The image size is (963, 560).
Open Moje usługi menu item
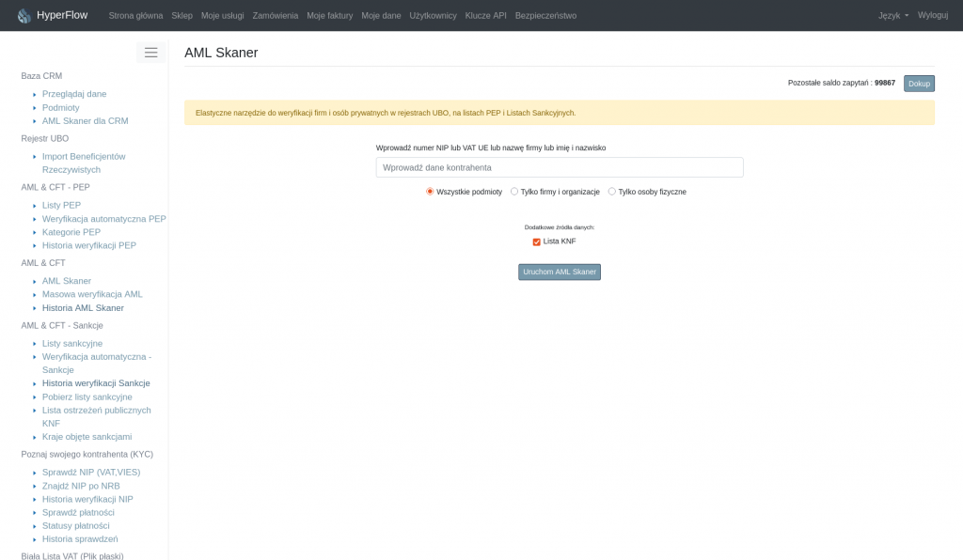pyautogui.click(x=222, y=15)
